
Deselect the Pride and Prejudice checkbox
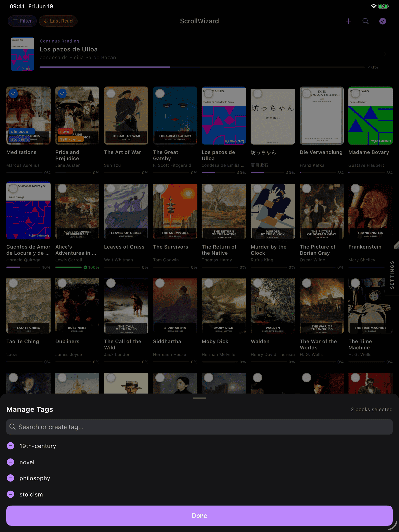[62, 94]
